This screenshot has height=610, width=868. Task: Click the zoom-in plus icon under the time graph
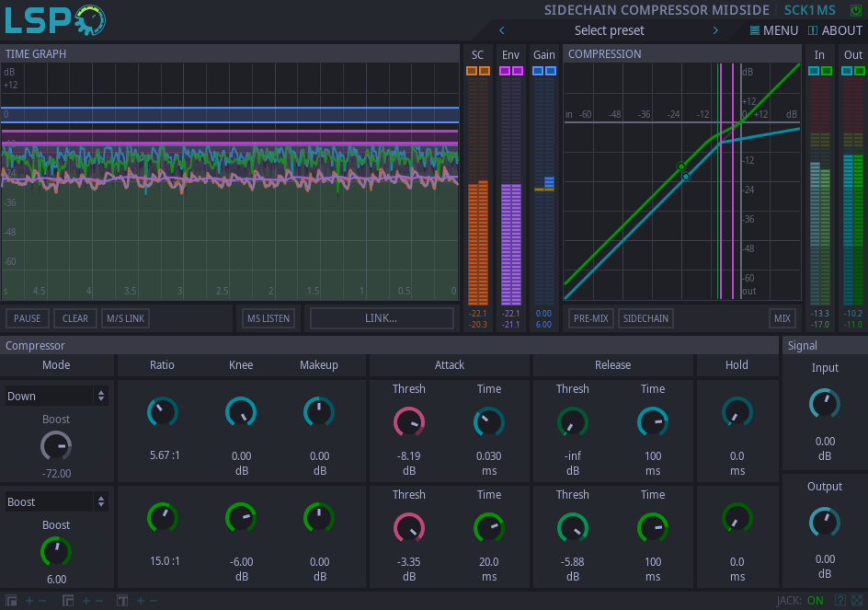pyautogui.click(x=29, y=600)
